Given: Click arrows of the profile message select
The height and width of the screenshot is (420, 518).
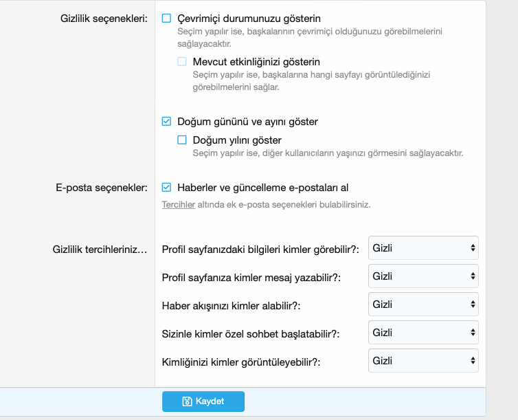Looking at the screenshot, I should [x=473, y=276].
